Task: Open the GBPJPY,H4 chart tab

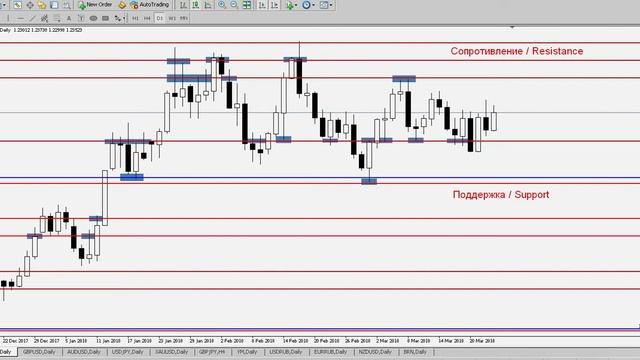Action: click(x=212, y=352)
